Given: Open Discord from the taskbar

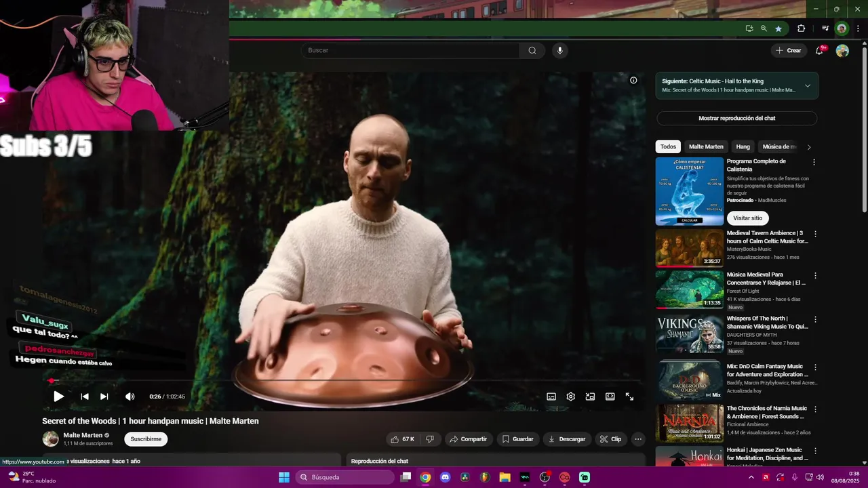Looking at the screenshot, I should point(445,477).
